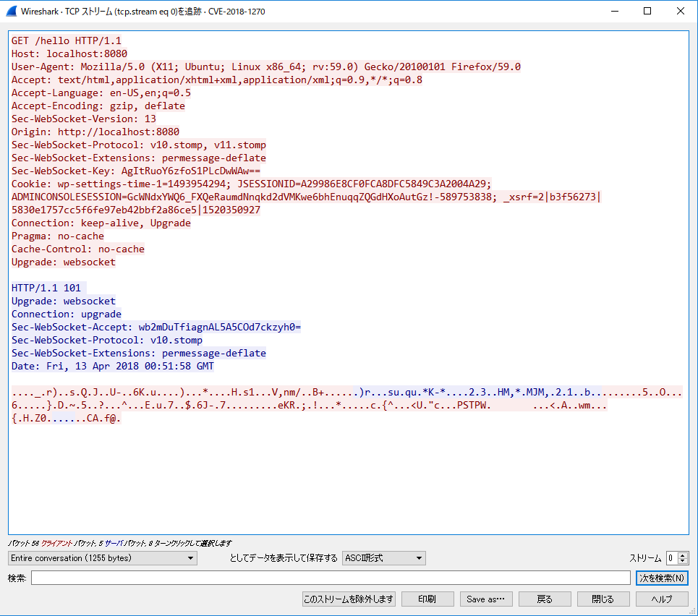698x616 pixels.
Task: Click 'Origin: http://localhost:8080' line
Action: [95, 132]
